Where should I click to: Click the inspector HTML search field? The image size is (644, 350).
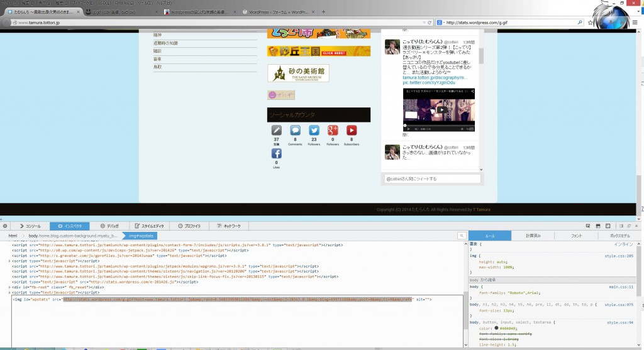point(462,236)
